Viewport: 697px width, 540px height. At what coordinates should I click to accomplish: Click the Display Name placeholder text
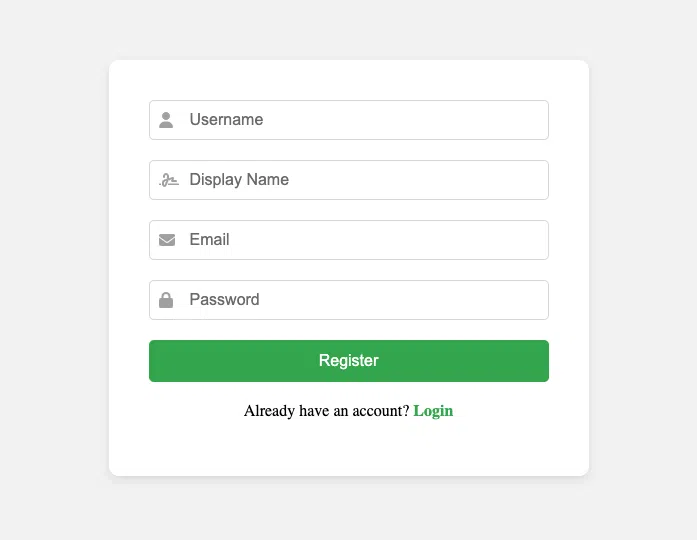click(239, 180)
